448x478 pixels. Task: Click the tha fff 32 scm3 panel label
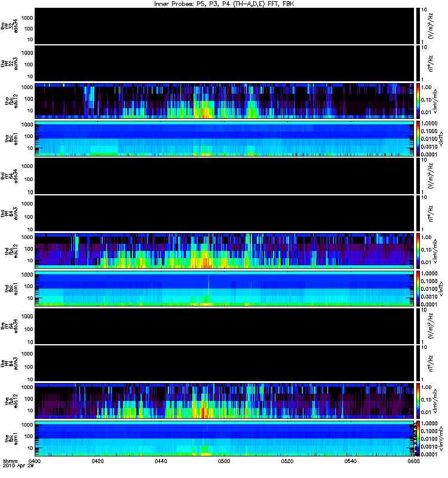click(10, 64)
